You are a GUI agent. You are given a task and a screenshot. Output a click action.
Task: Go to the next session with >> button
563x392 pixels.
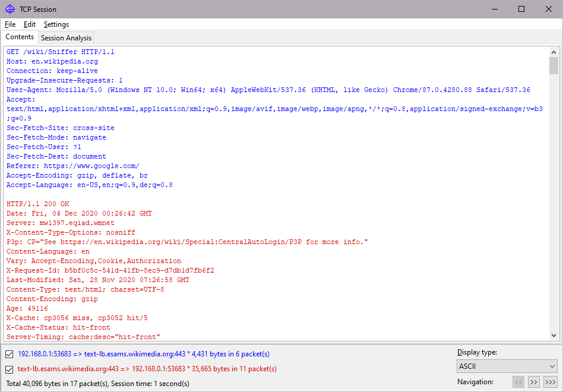[534, 382]
